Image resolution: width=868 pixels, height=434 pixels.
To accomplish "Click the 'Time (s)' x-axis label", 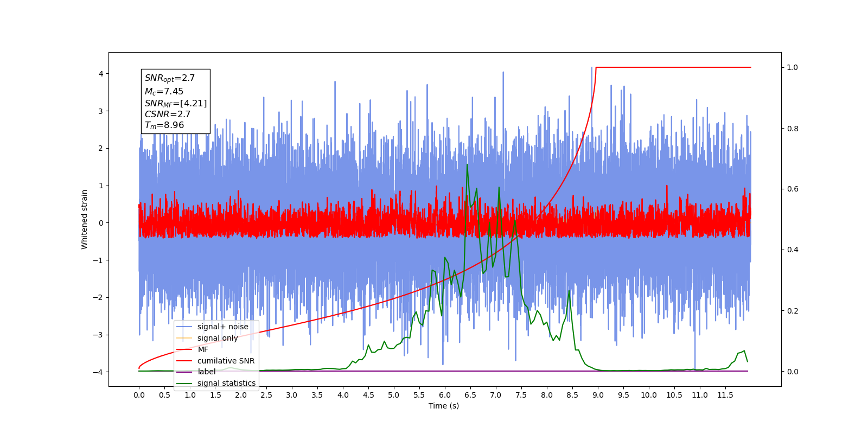I will (x=444, y=406).
